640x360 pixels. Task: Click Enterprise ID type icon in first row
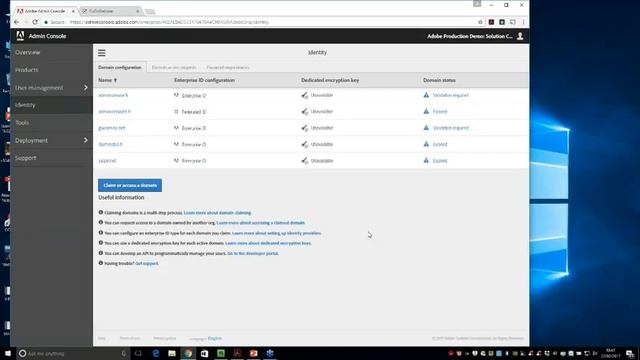(x=176, y=95)
